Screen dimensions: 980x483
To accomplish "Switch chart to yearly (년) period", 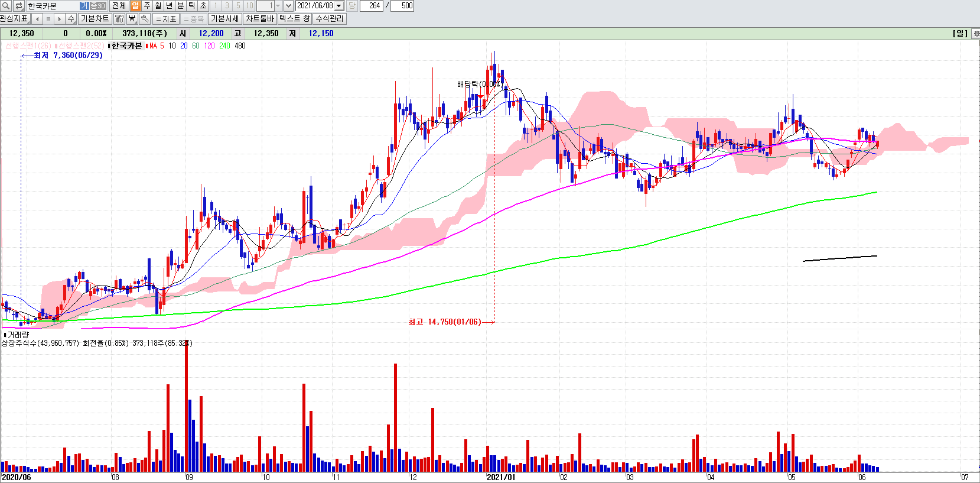I will point(170,6).
